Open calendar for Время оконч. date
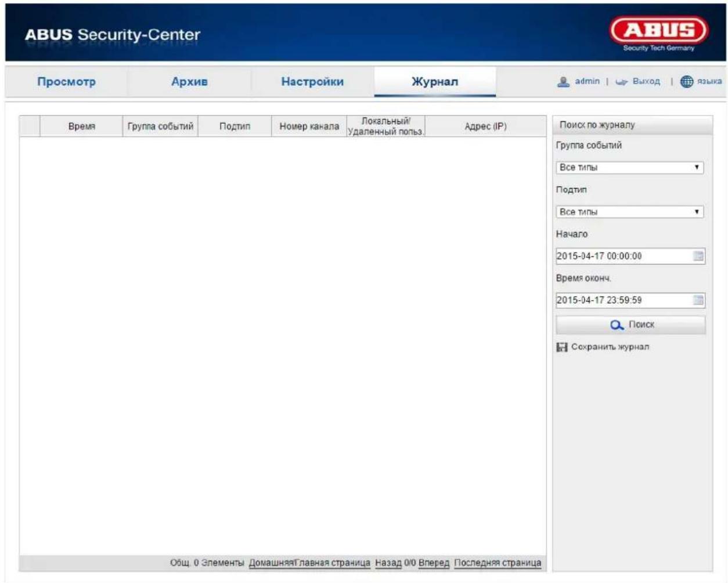The image size is (728, 583). coord(698,300)
